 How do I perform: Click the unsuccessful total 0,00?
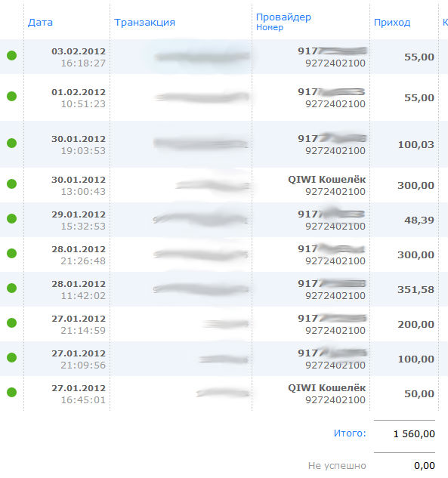[425, 466]
